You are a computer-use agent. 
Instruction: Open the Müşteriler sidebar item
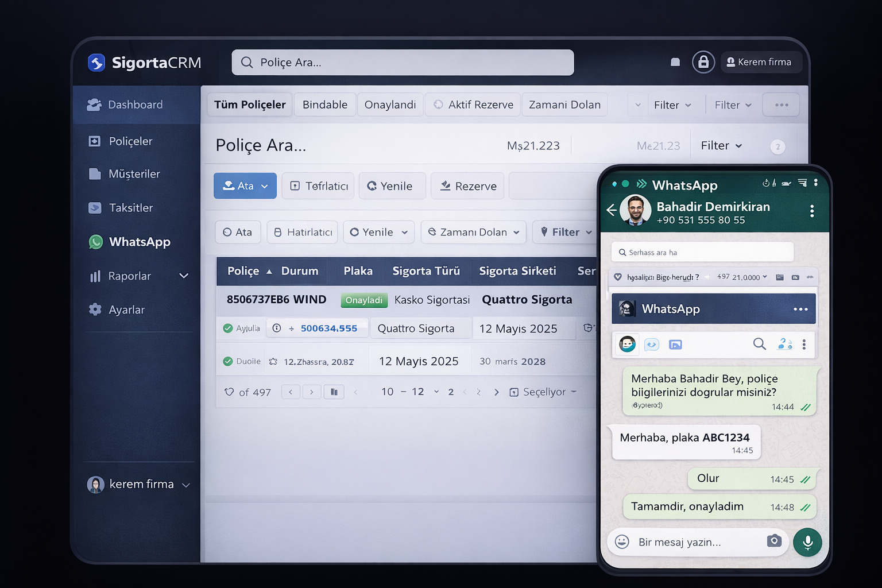click(x=134, y=173)
